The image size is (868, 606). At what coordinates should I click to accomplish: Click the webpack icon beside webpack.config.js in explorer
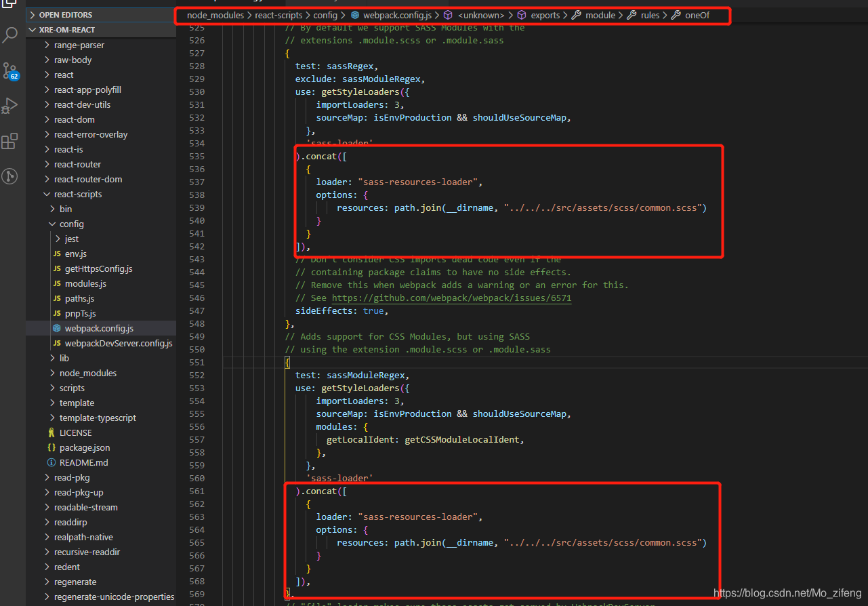click(57, 328)
